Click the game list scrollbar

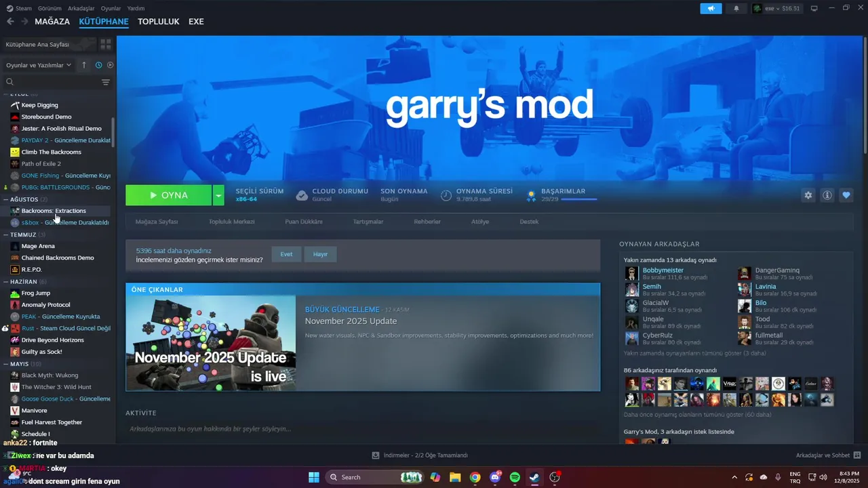(113, 132)
